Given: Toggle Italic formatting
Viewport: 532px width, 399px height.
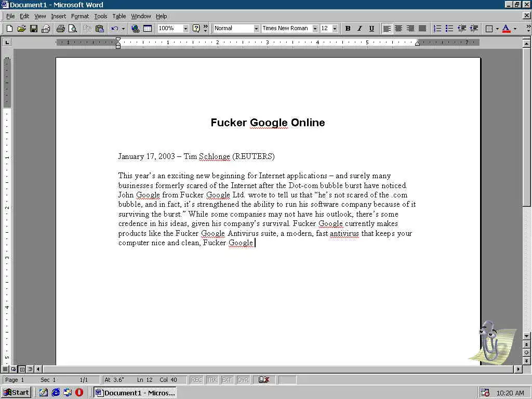Looking at the screenshot, I should click(360, 29).
